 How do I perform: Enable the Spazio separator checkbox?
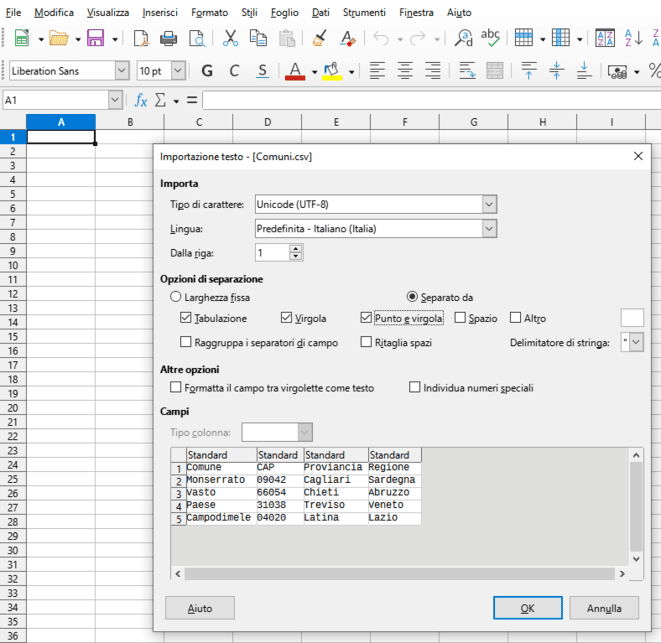pos(461,318)
